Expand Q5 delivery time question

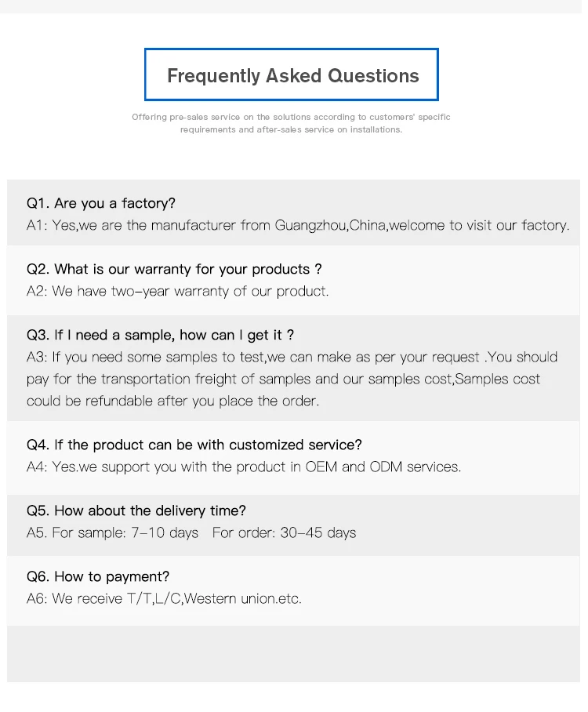(136, 510)
